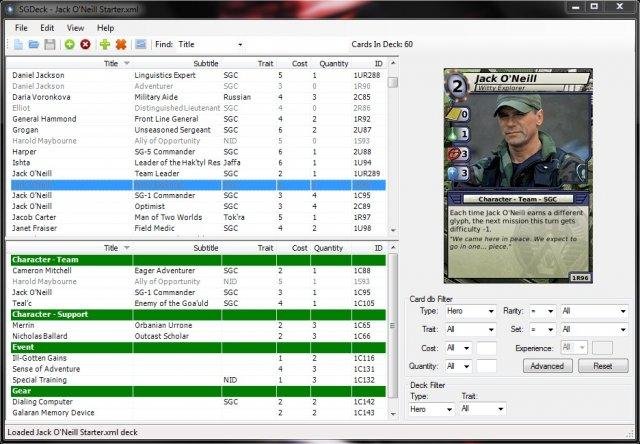Open the Card db Filter Type dropdown
The image size is (640, 444).
tap(470, 311)
